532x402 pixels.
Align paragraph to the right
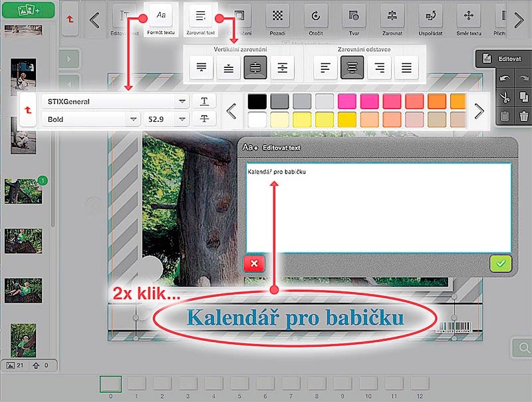coord(379,67)
